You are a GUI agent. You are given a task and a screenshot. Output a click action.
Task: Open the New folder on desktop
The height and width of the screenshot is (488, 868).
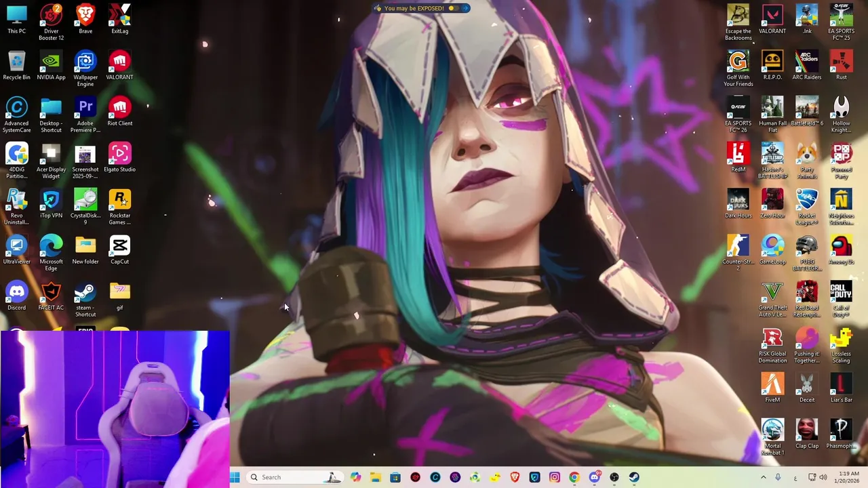coord(85,249)
